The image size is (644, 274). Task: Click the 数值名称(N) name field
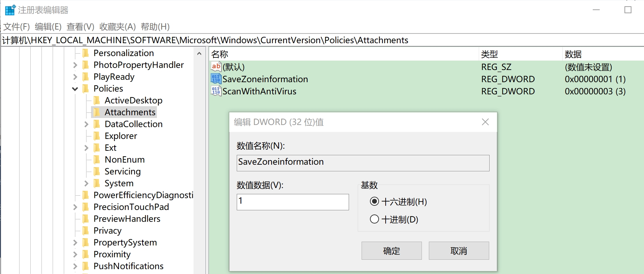[x=363, y=163]
